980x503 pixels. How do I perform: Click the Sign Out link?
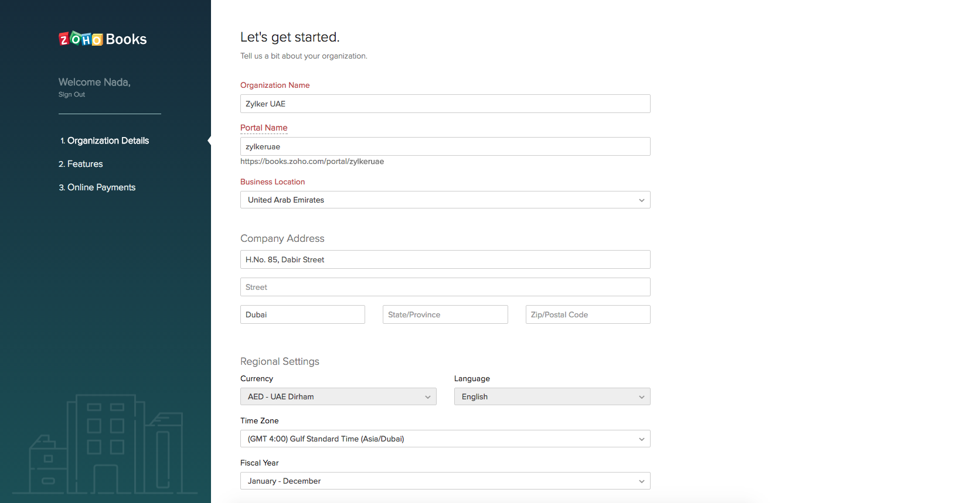72,95
